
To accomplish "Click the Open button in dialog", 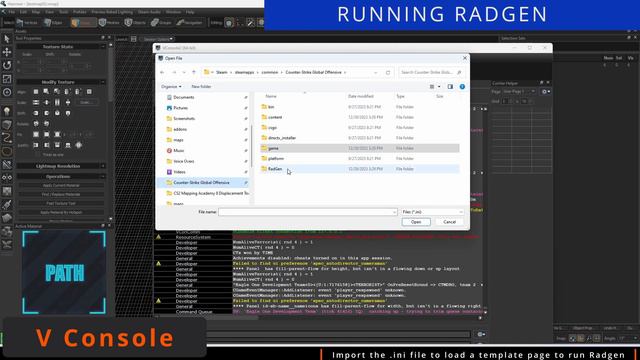I will click(x=416, y=222).
